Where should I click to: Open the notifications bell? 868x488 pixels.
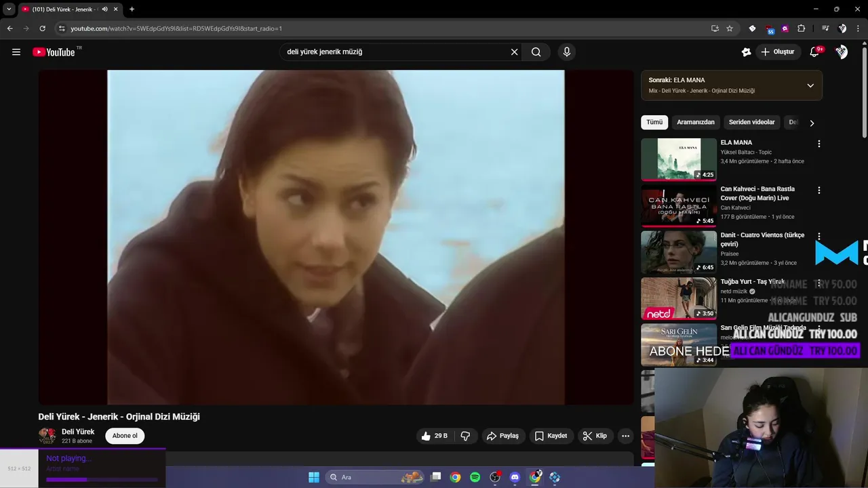815,52
